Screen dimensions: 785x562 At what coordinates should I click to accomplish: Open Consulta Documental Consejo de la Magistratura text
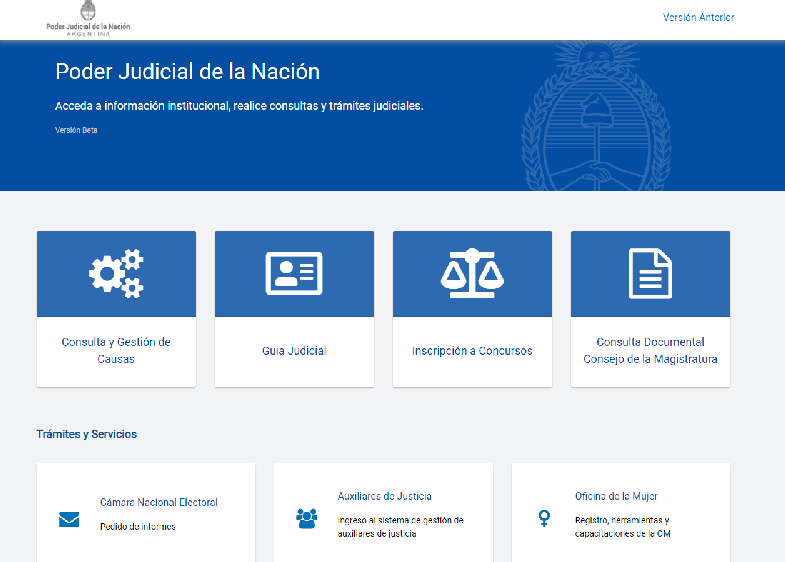click(x=650, y=350)
